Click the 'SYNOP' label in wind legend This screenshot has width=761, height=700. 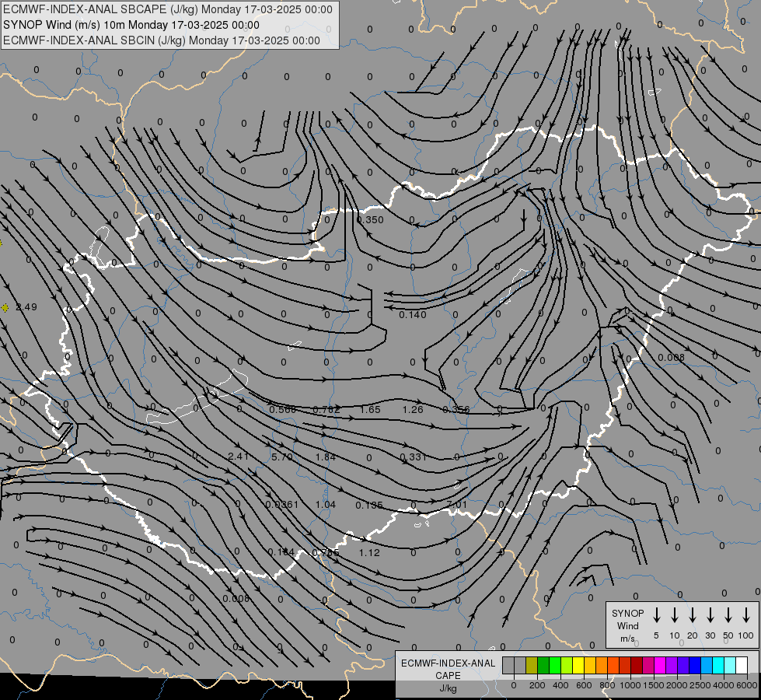pyautogui.click(x=627, y=614)
